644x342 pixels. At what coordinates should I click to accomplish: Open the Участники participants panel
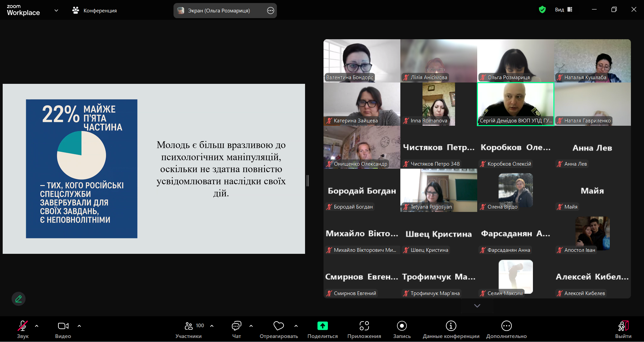(x=189, y=329)
